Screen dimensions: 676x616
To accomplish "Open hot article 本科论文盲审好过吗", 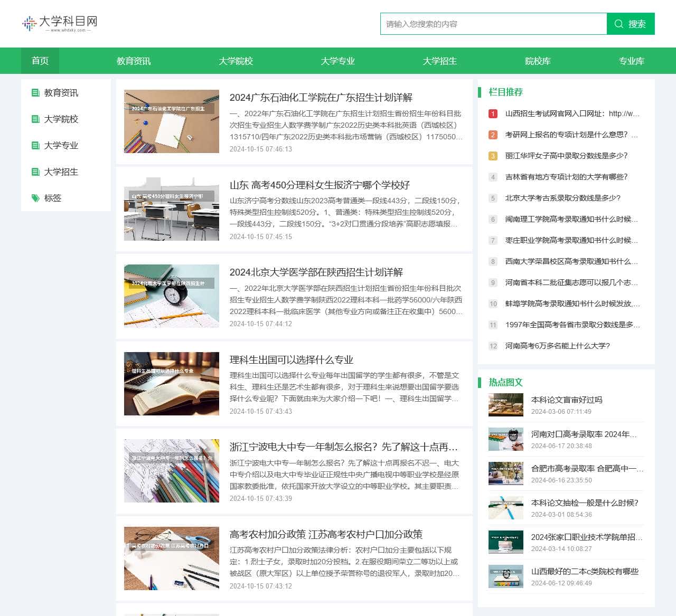I will pyautogui.click(x=567, y=400).
